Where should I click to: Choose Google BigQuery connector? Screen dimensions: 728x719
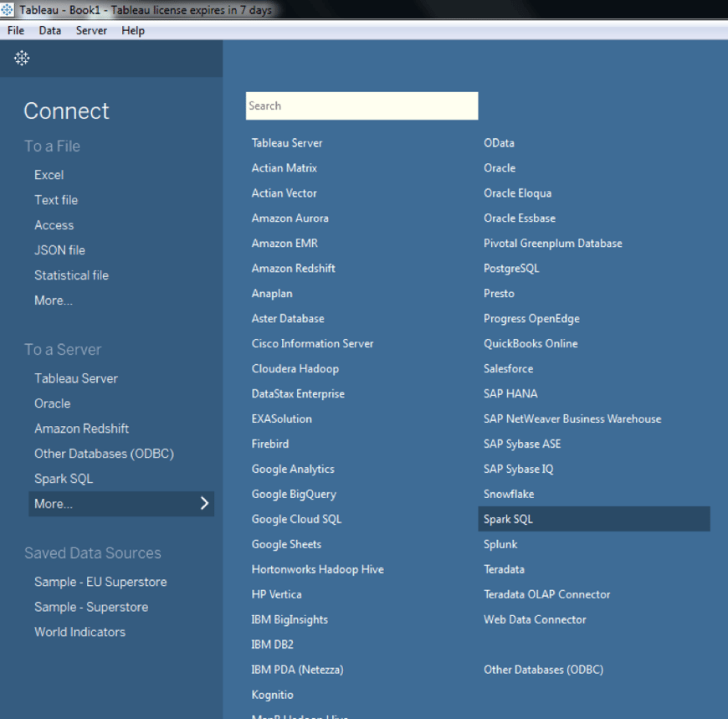coord(294,494)
